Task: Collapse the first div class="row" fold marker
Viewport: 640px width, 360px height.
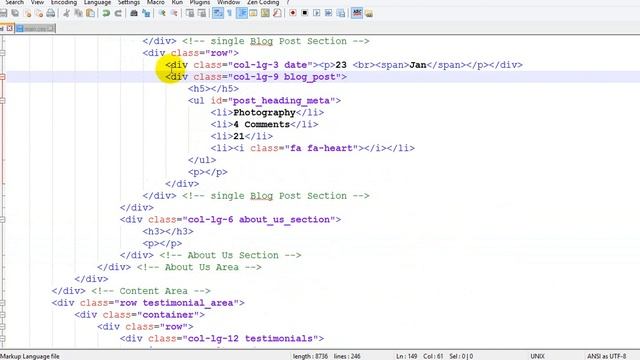Action: 2,53
